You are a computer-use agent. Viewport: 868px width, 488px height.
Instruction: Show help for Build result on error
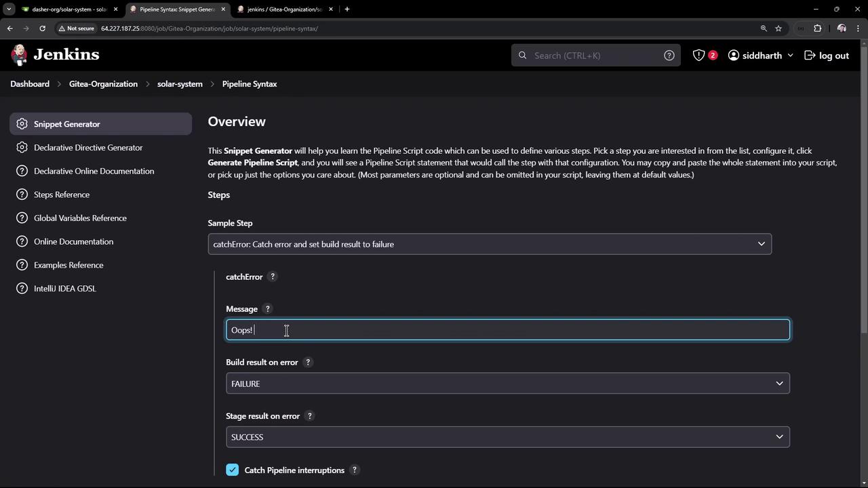(x=308, y=363)
